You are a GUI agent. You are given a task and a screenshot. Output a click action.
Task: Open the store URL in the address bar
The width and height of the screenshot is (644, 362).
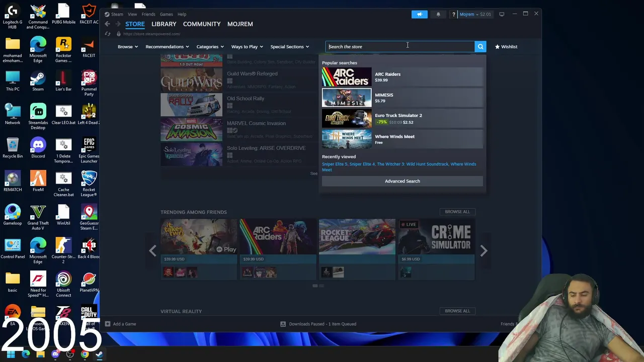click(151, 34)
